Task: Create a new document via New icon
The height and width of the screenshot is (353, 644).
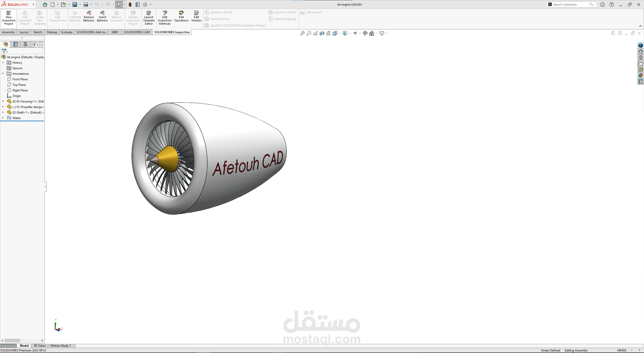Action: point(53,5)
